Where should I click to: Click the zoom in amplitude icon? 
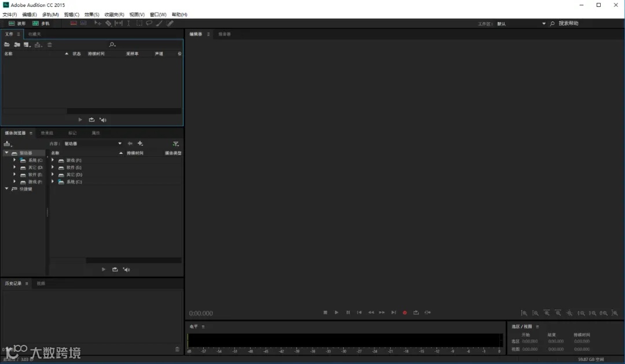pyautogui.click(x=524, y=313)
